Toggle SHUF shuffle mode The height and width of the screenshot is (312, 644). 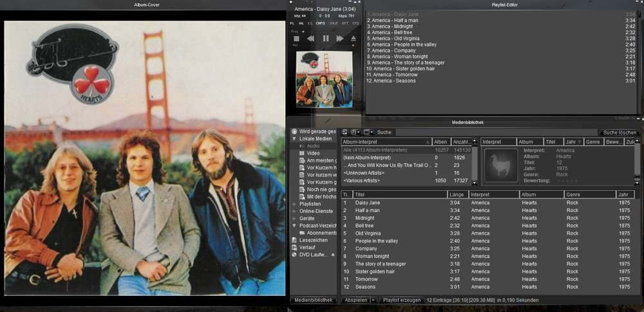pos(334,23)
